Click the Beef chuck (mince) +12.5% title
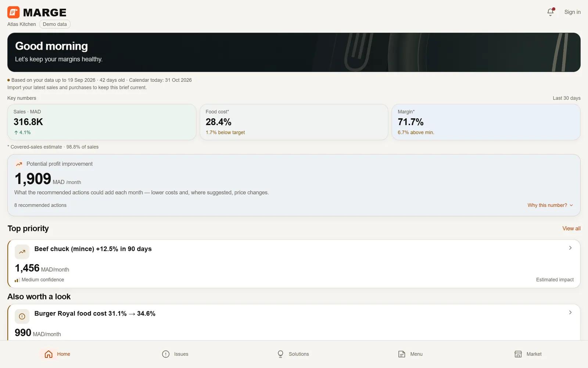The width and height of the screenshot is (588, 368). (x=93, y=249)
